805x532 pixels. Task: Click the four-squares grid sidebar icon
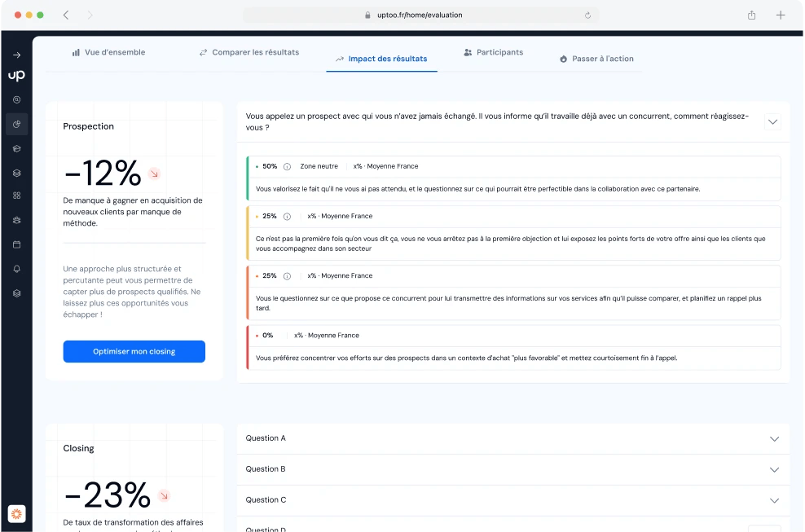(x=16, y=196)
